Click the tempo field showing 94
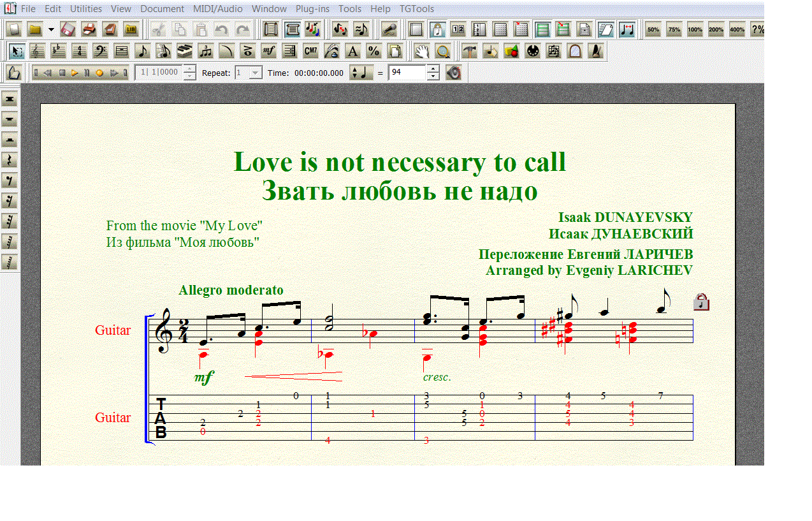This screenshot has height=521, width=812. pos(407,73)
